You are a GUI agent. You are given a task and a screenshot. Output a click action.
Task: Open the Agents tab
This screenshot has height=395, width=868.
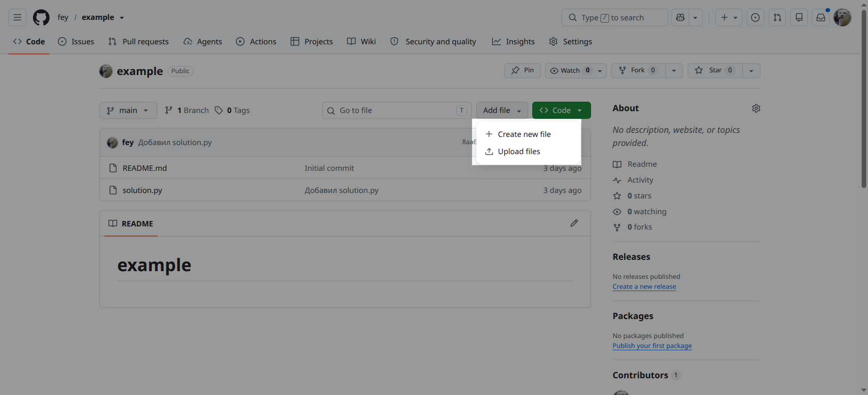coord(202,42)
